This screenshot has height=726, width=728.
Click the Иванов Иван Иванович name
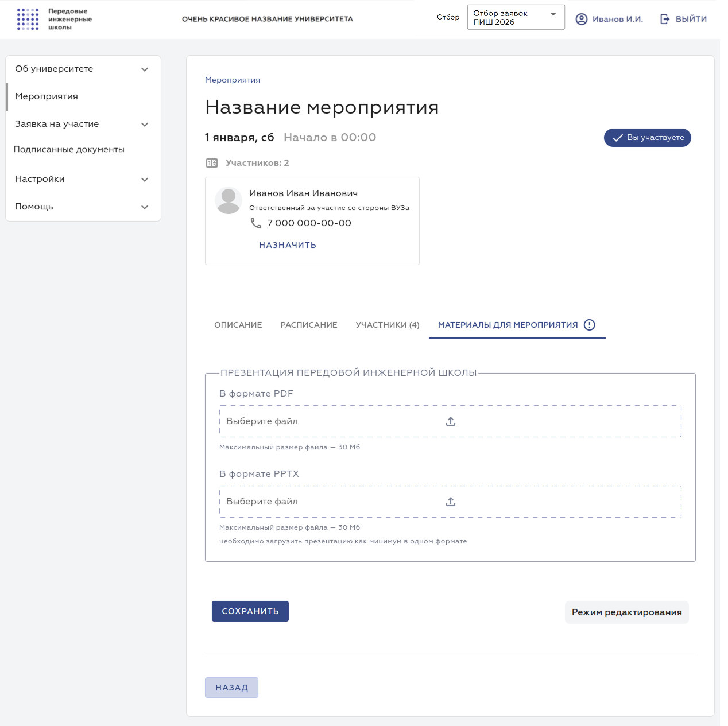tap(303, 193)
